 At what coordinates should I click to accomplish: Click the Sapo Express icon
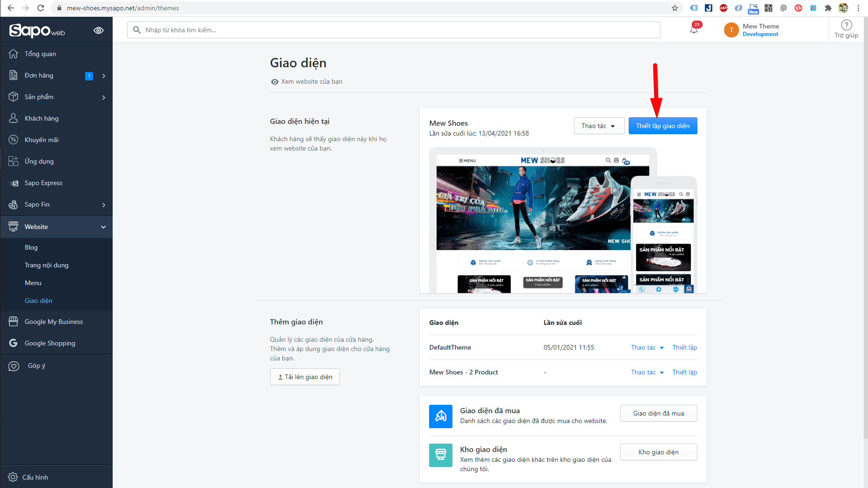(14, 183)
